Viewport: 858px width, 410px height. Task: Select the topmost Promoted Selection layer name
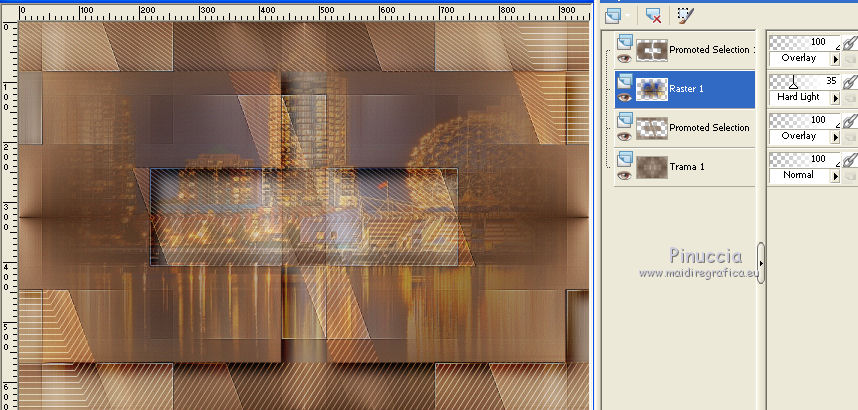coord(712,50)
